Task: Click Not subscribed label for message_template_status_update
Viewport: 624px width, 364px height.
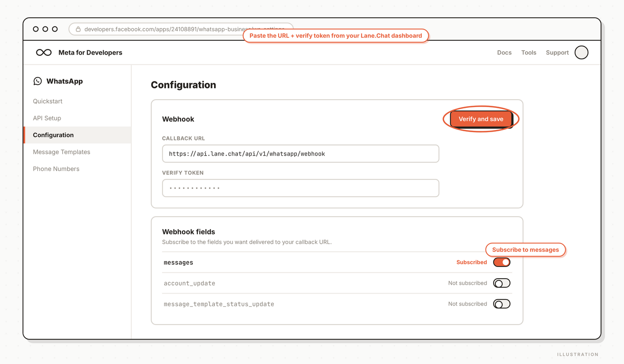Action: pyautogui.click(x=468, y=304)
